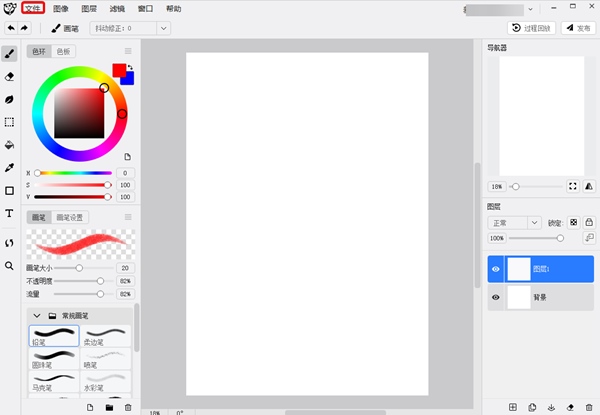Click the 过程回放 button
The image size is (600, 415).
pyautogui.click(x=531, y=29)
